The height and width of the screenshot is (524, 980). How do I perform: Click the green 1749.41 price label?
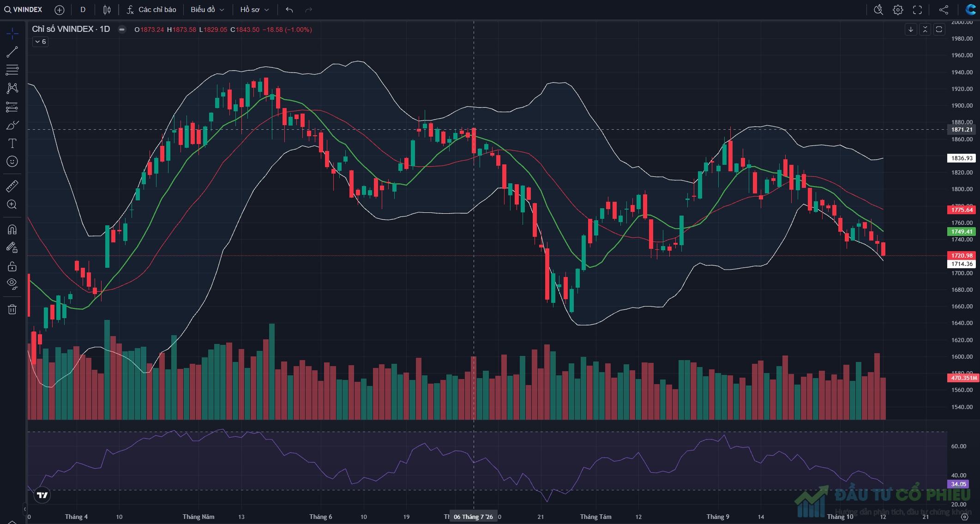pyautogui.click(x=962, y=232)
